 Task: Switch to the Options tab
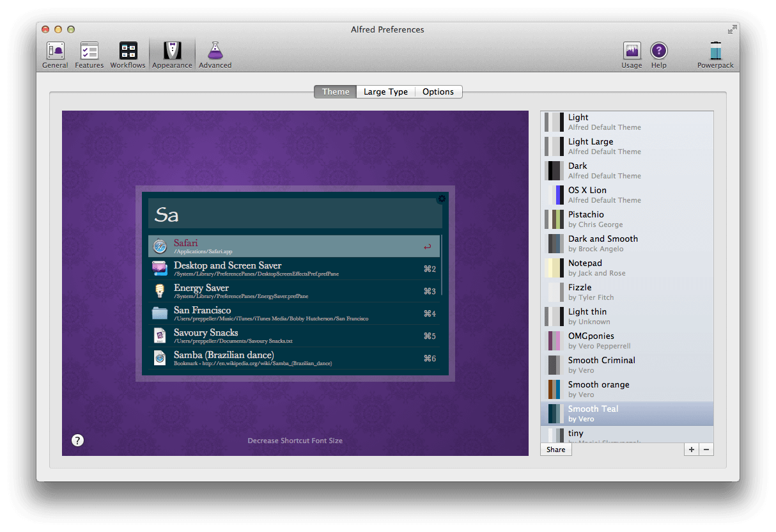click(x=438, y=91)
